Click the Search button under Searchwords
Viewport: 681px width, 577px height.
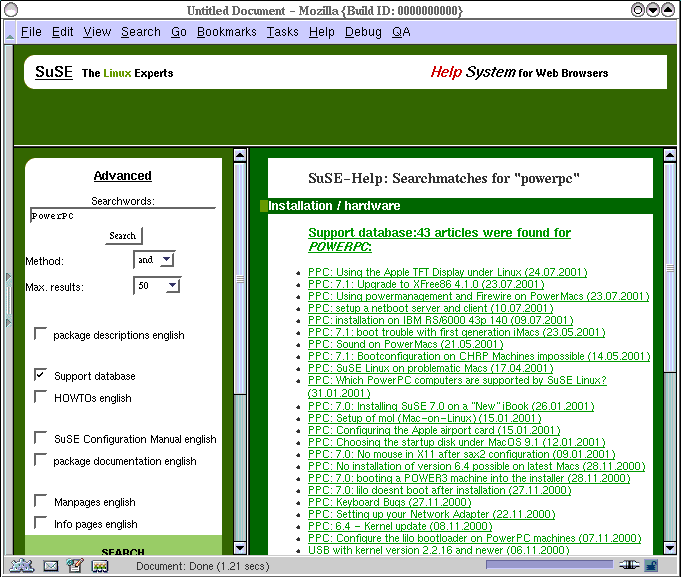[x=123, y=236]
